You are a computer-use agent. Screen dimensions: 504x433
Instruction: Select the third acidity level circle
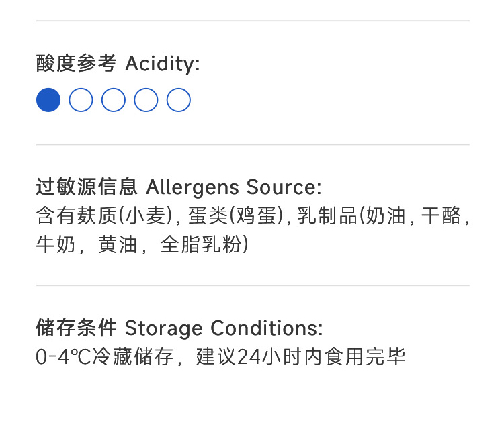point(114,100)
